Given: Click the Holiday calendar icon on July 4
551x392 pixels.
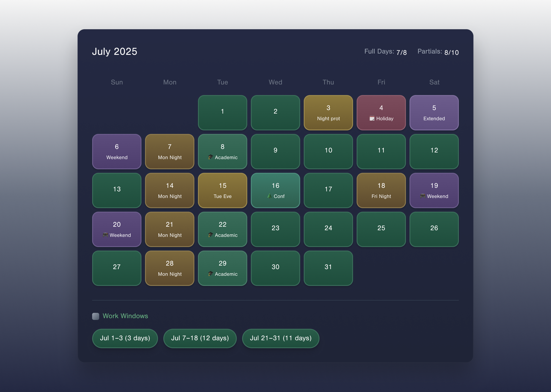Looking at the screenshot, I should point(372,118).
